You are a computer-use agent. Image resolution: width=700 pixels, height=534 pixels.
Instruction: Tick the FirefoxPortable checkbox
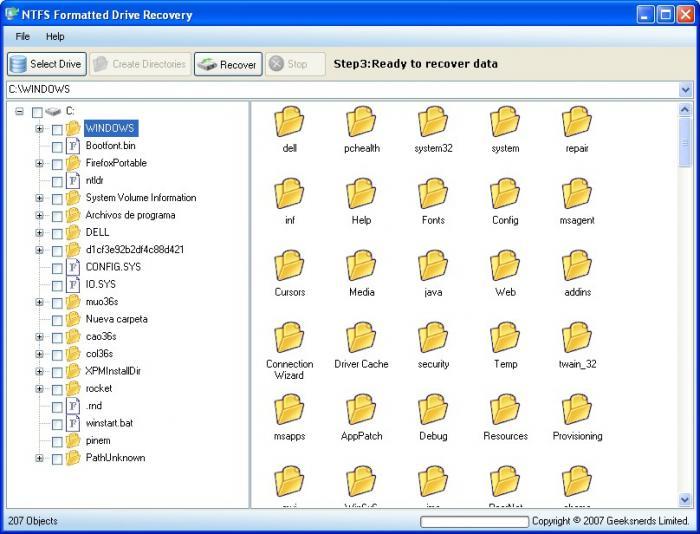57,164
